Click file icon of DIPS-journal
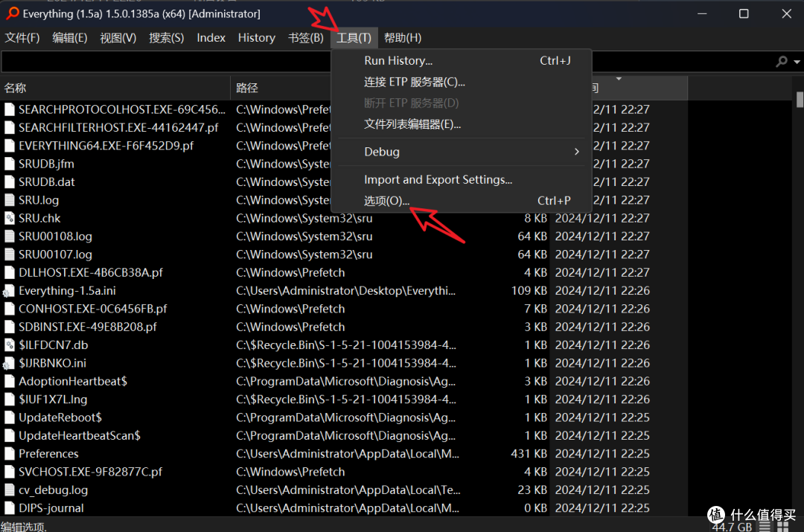The image size is (804, 532). tap(9, 508)
